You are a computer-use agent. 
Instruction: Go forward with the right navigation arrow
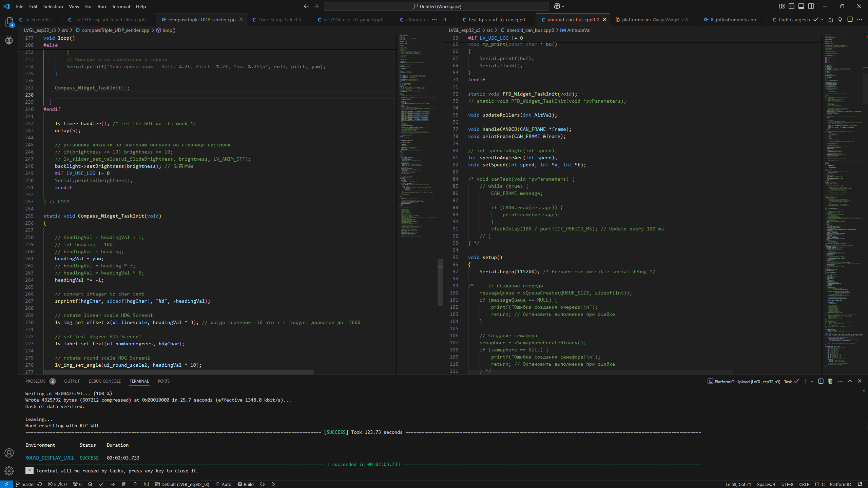[x=316, y=6]
